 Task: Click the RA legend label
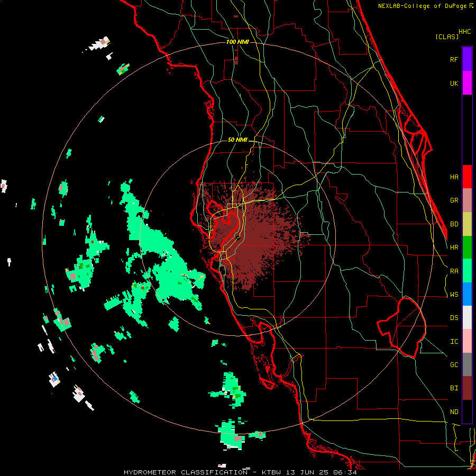(454, 271)
